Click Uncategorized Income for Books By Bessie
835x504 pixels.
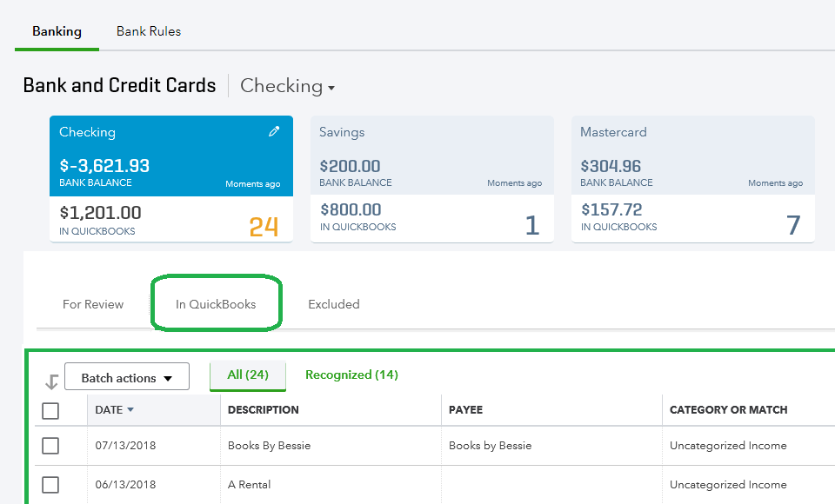728,446
